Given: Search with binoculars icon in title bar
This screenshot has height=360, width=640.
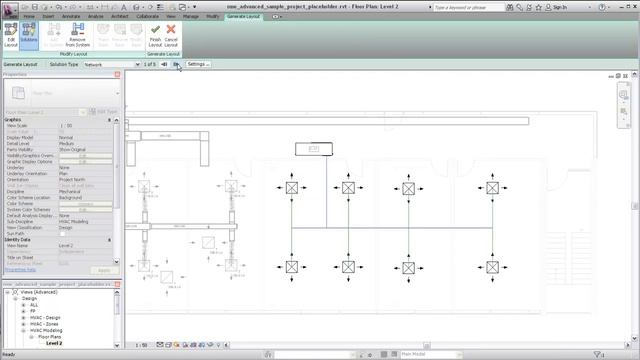Looking at the screenshot, I should tap(510, 7).
